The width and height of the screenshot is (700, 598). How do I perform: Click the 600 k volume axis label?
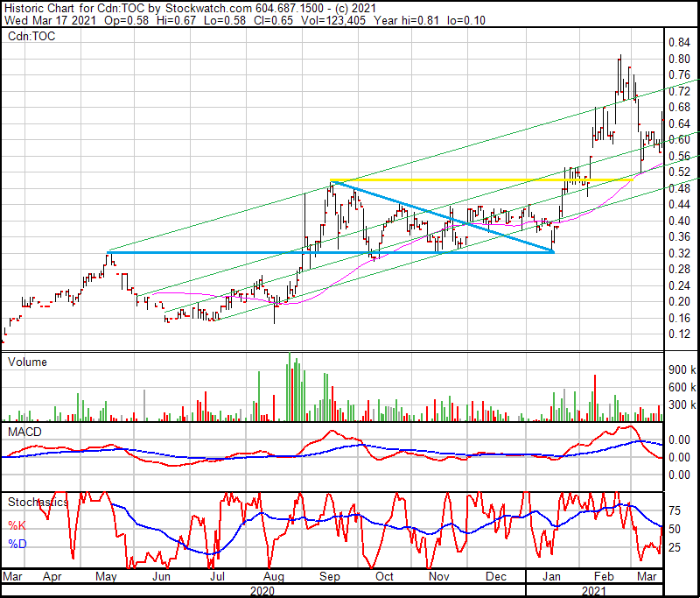click(x=682, y=387)
